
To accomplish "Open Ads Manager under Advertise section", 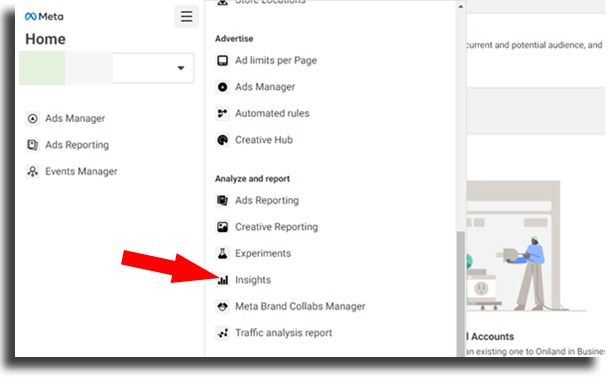I will click(265, 87).
